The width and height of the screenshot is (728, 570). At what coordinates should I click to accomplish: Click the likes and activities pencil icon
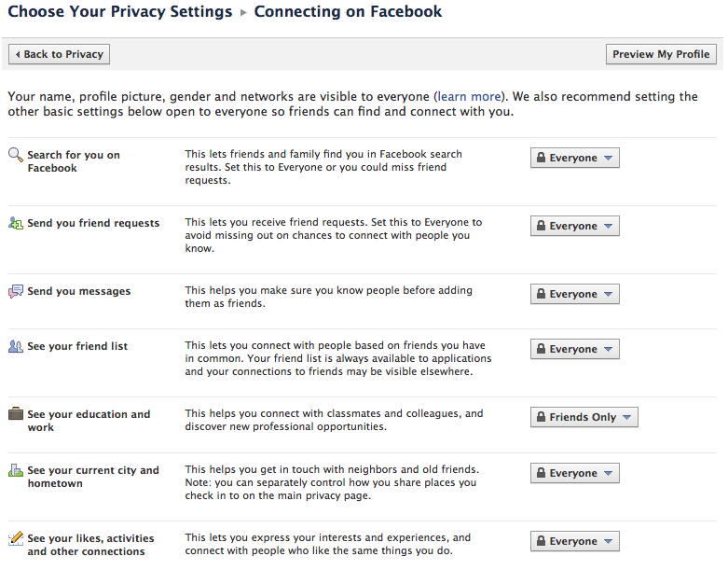tap(16, 538)
